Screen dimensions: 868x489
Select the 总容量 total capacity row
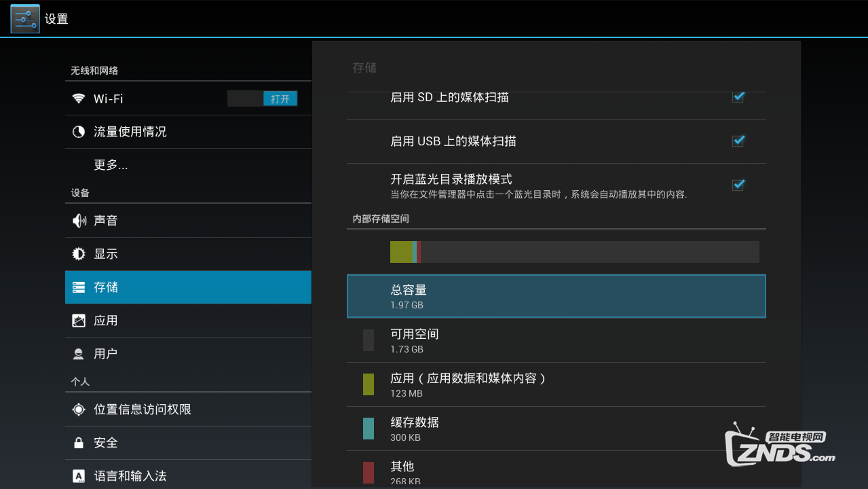(556, 296)
